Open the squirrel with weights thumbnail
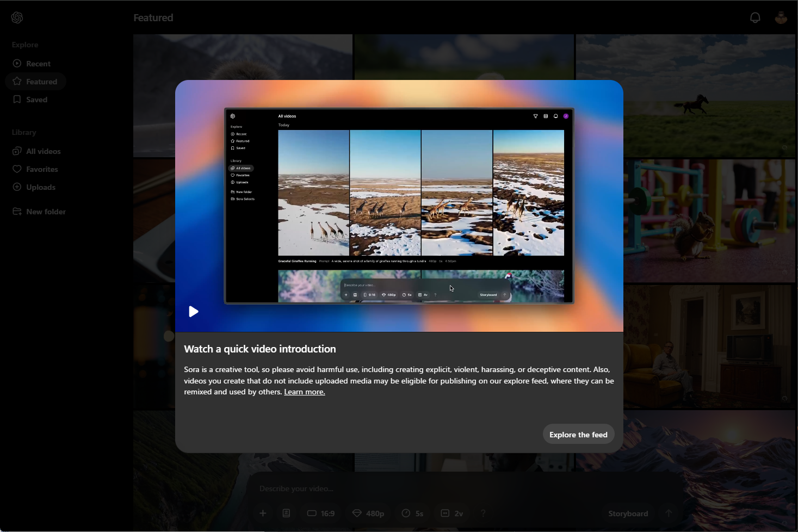 click(709, 221)
